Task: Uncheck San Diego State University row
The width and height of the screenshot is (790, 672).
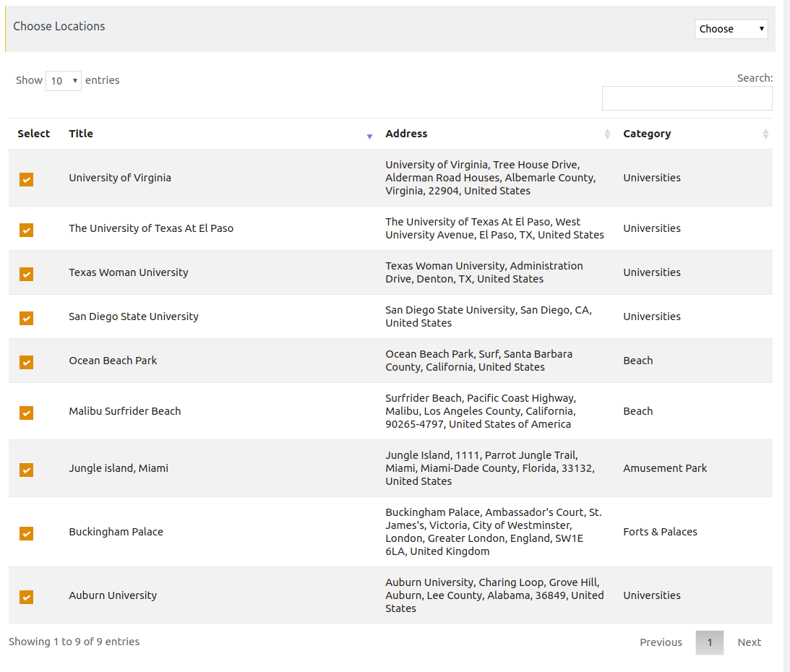Action: click(27, 318)
